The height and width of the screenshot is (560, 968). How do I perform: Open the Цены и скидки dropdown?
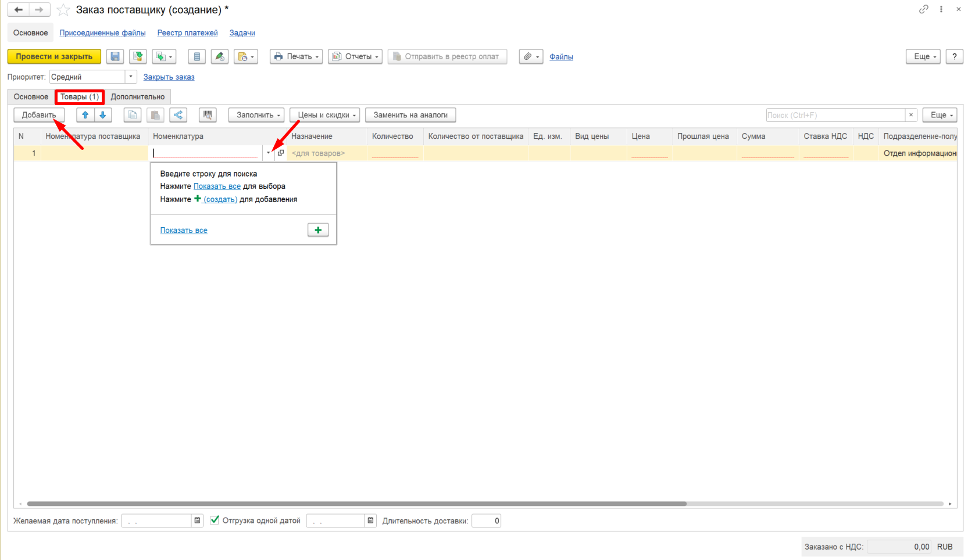pyautogui.click(x=325, y=115)
